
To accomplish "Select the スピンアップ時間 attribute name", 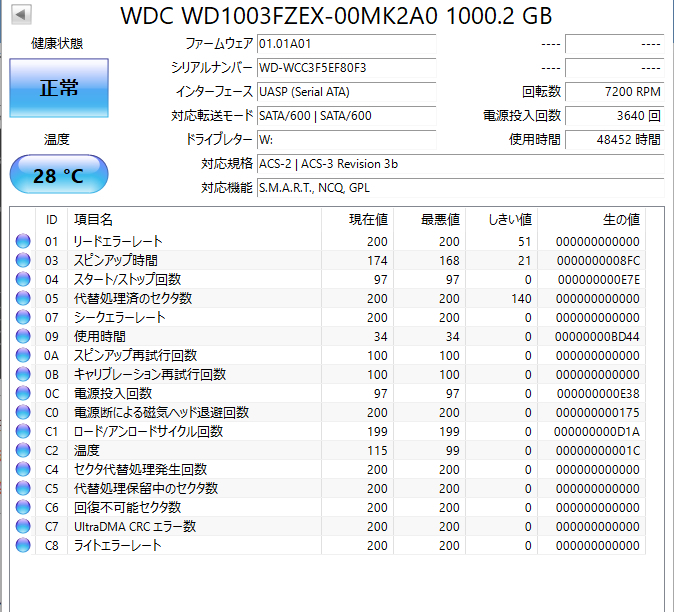I will (116, 260).
